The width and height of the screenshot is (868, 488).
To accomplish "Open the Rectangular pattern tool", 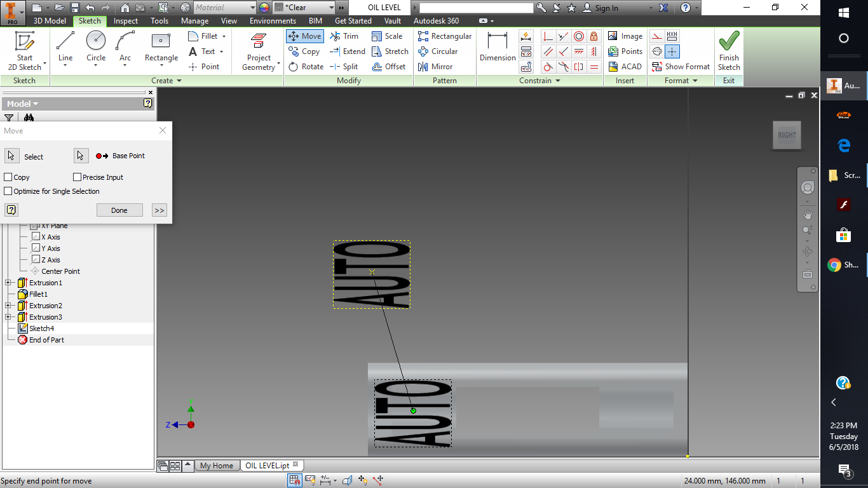I will coord(445,36).
